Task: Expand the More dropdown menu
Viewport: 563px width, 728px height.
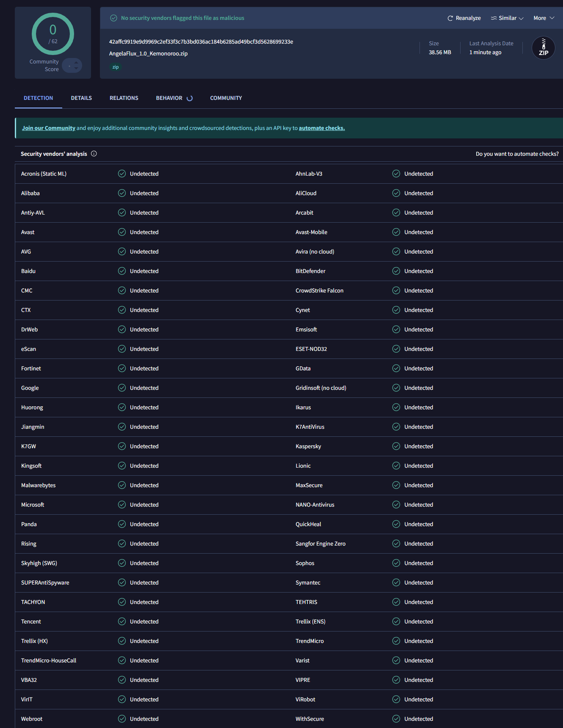Action: coord(544,18)
